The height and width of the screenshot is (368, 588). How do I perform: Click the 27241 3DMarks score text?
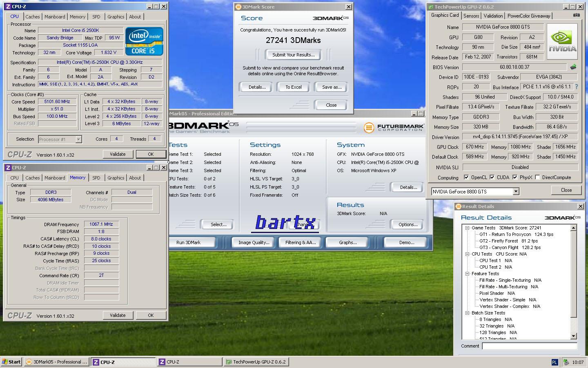[x=293, y=40]
